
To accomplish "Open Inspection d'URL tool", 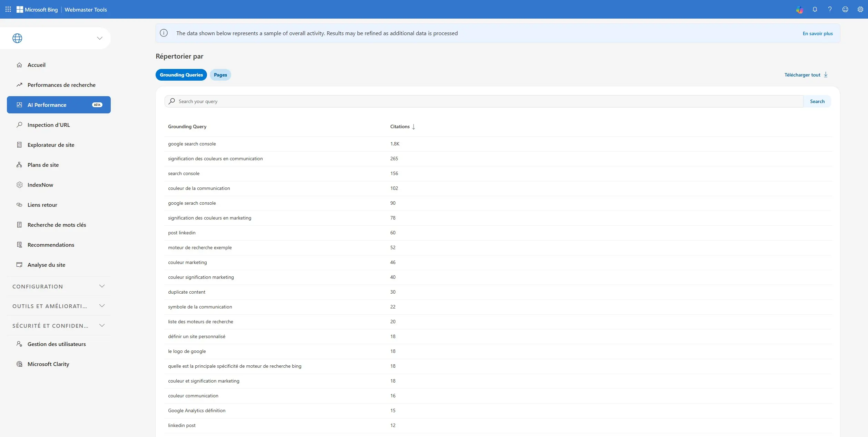I will (48, 124).
